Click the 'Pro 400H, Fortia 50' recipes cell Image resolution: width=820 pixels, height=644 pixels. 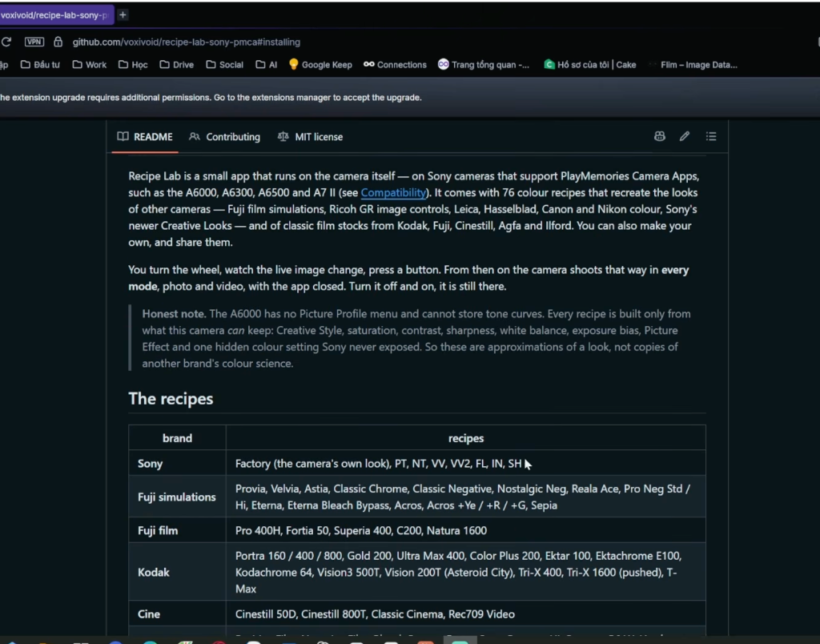coord(466,530)
